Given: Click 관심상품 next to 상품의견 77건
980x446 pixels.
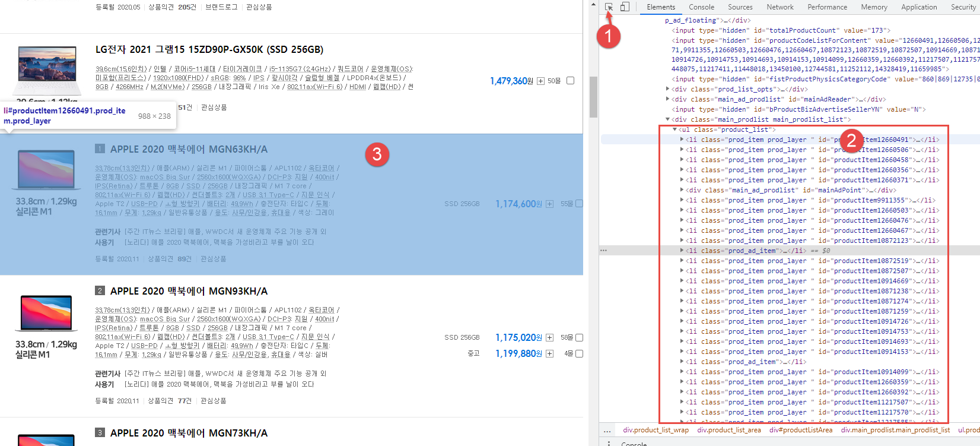Looking at the screenshot, I should point(213,401).
